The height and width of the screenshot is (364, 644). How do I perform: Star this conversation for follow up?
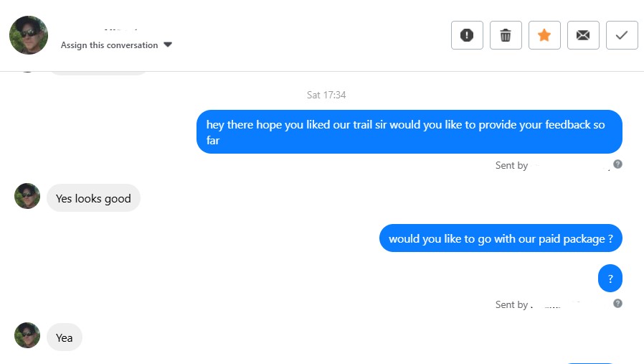[x=544, y=35]
